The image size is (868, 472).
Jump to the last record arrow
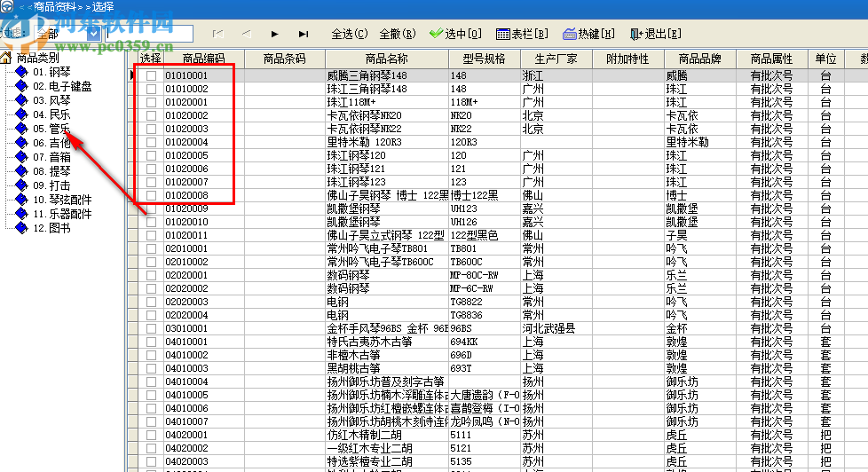304,34
